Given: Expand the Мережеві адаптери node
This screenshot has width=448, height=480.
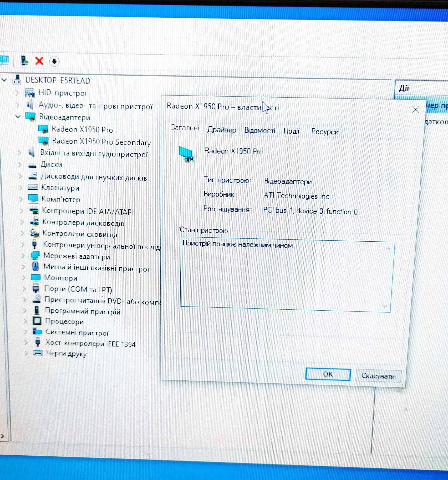Looking at the screenshot, I should (23, 256).
